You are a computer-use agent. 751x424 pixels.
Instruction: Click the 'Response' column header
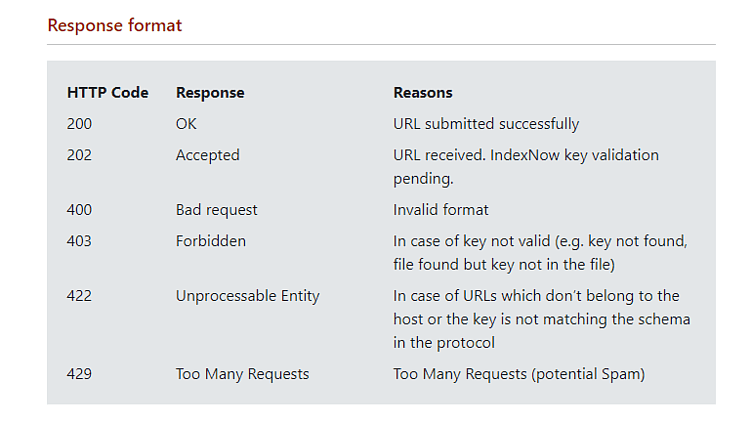pyautogui.click(x=210, y=93)
